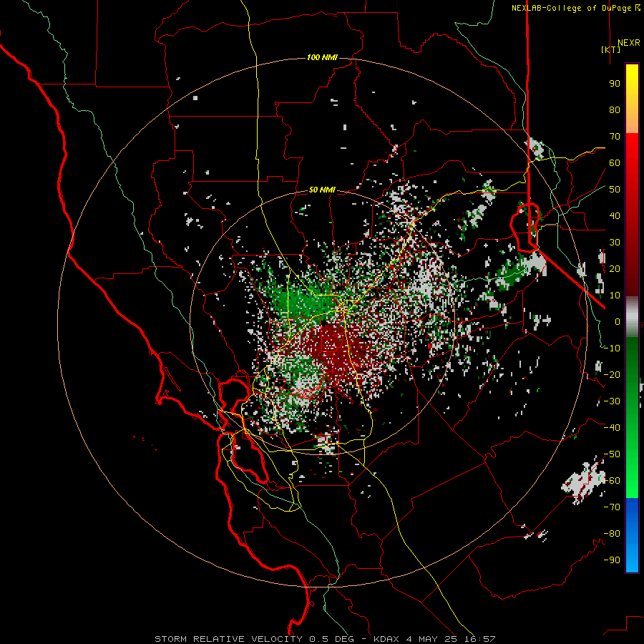Click the [KT] units label

click(611, 49)
